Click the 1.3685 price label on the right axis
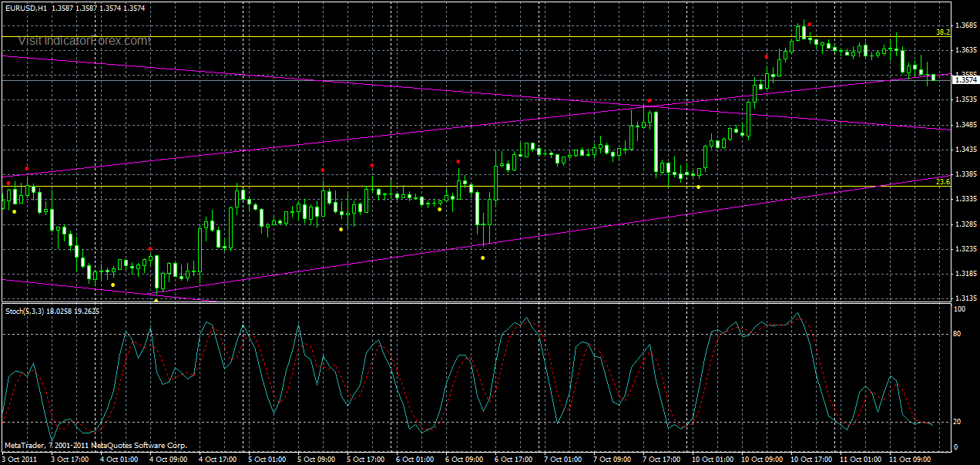Screen dimensions: 980x465 click(965, 24)
